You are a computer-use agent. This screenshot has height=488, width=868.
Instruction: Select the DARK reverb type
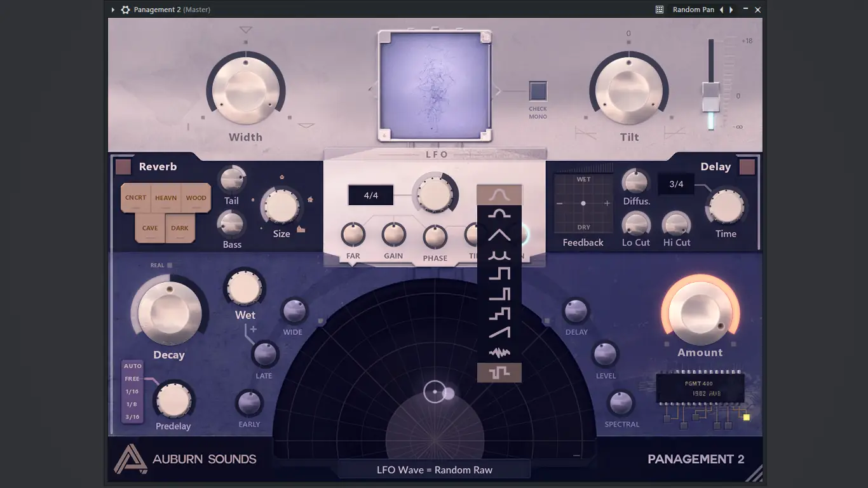coord(180,228)
